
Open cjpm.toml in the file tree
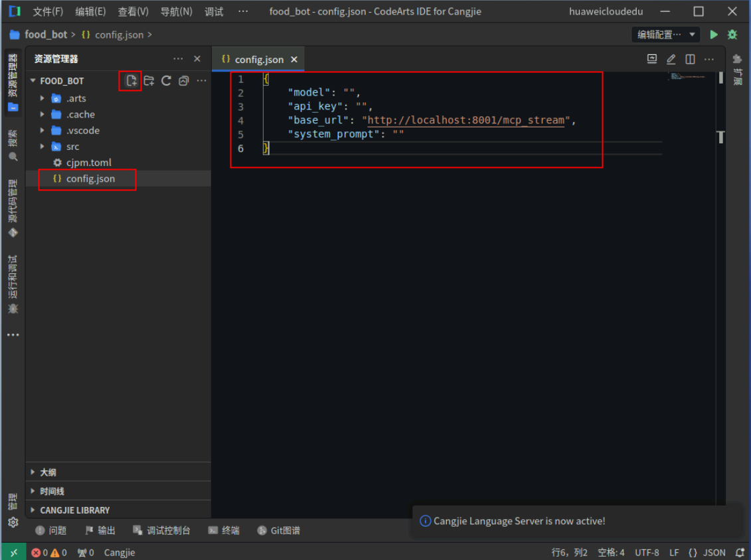point(88,163)
